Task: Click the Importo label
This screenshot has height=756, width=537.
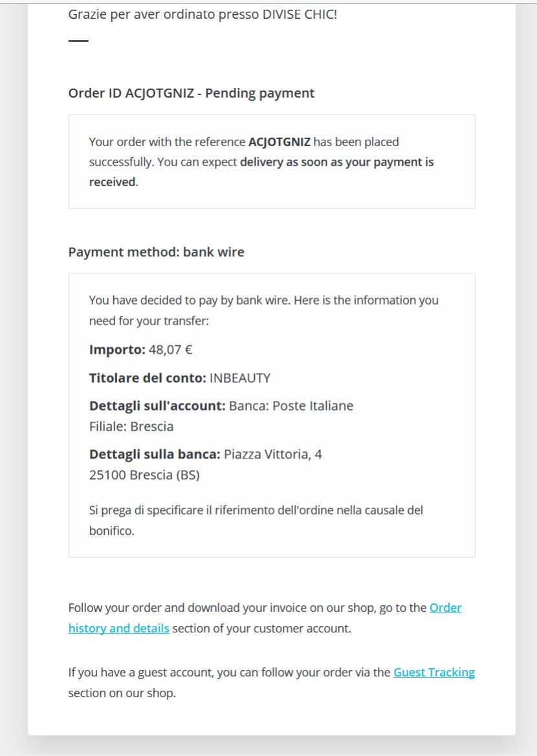Action: [x=117, y=350]
